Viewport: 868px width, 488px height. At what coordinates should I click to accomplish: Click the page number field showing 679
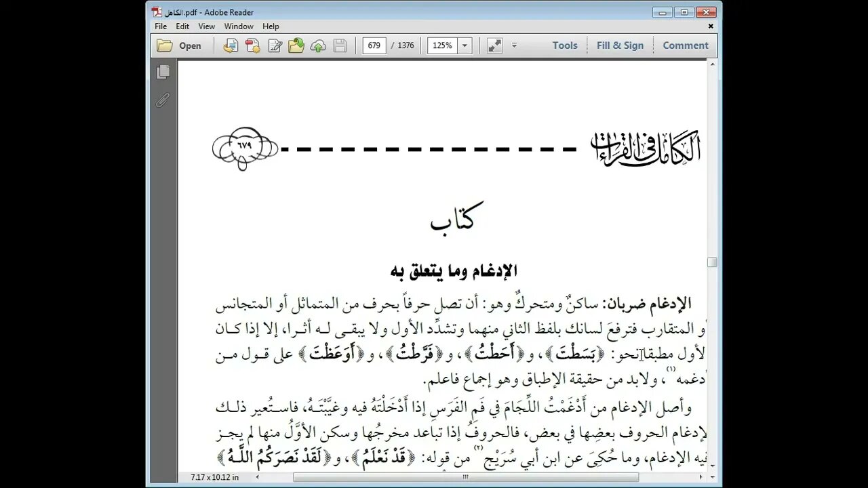(374, 45)
